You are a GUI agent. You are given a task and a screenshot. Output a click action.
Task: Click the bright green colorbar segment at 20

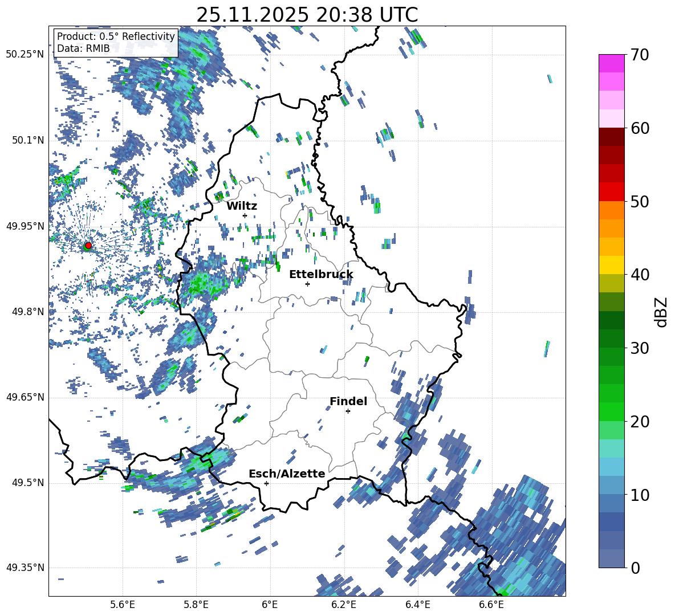coord(611,411)
